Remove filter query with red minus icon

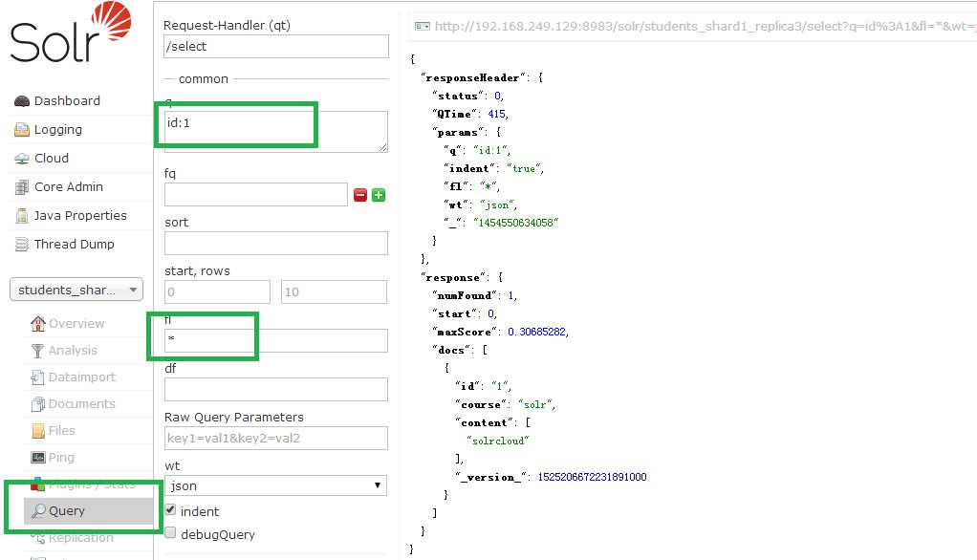click(360, 195)
